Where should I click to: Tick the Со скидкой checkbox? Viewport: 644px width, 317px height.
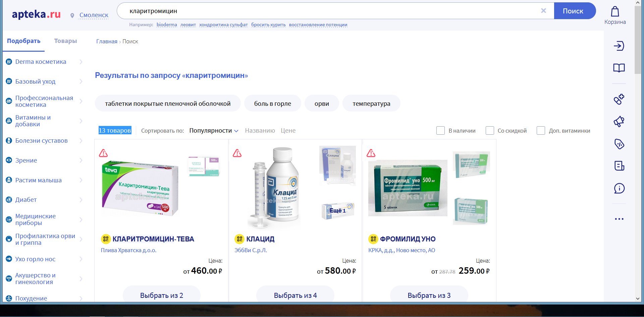[x=490, y=131]
